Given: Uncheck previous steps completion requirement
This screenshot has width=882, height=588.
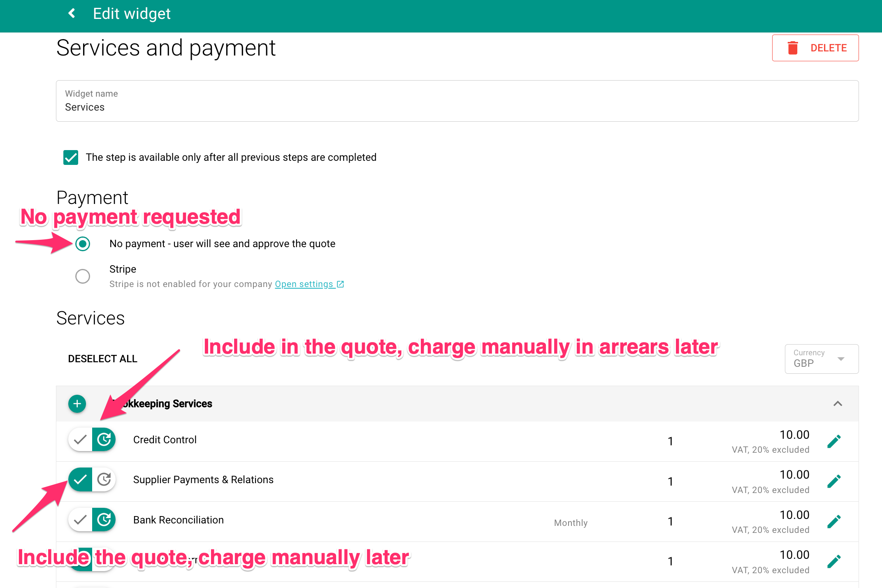Looking at the screenshot, I should tap(70, 157).
